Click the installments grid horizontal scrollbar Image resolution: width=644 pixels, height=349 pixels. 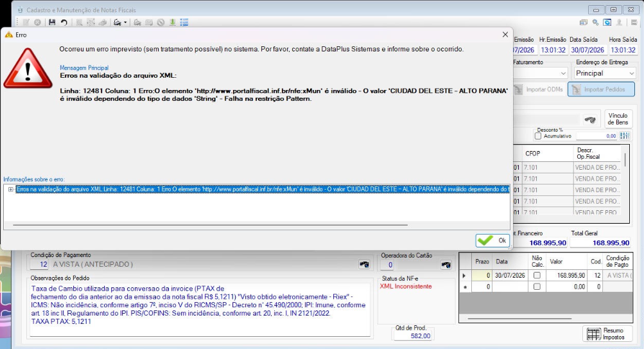pyautogui.click(x=519, y=318)
